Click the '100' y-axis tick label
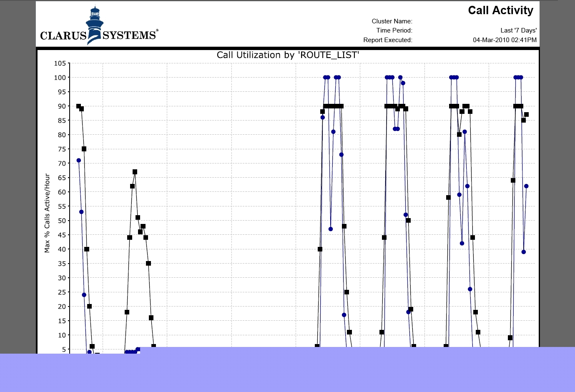Image resolution: width=575 pixels, height=392 pixels. (x=60, y=78)
